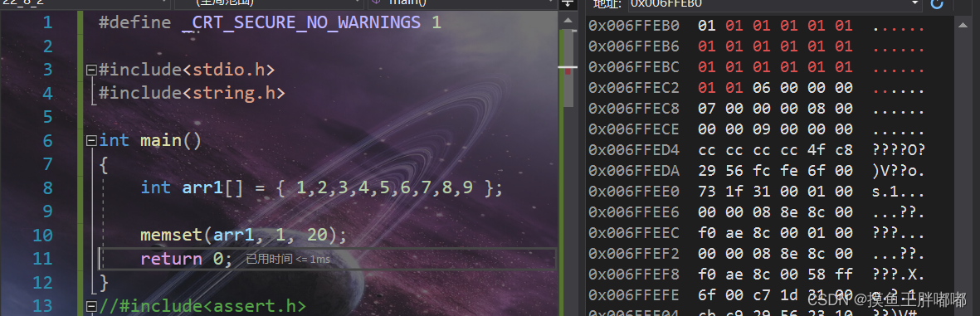Click memory row address 0x006FFEDA

(634, 171)
